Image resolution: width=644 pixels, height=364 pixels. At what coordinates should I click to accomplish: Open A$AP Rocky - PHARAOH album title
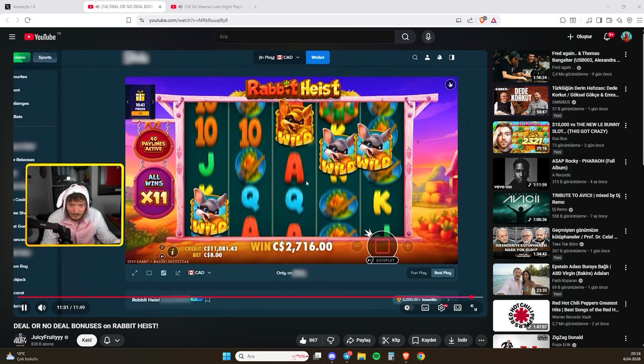[x=583, y=164]
